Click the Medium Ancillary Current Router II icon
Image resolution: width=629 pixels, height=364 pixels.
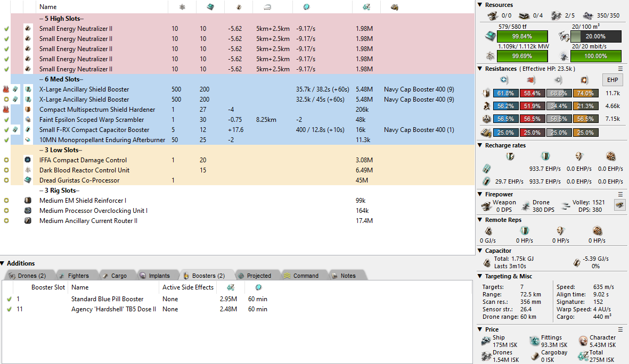tap(28, 221)
